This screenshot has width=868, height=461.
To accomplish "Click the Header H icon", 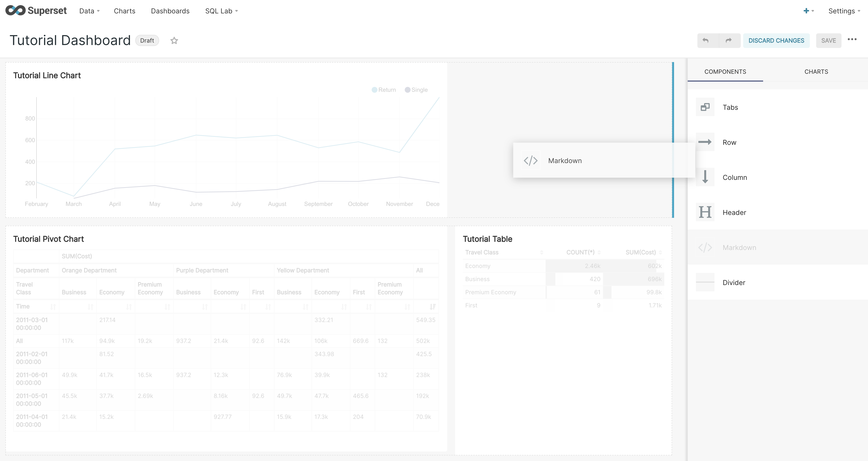I will click(705, 212).
